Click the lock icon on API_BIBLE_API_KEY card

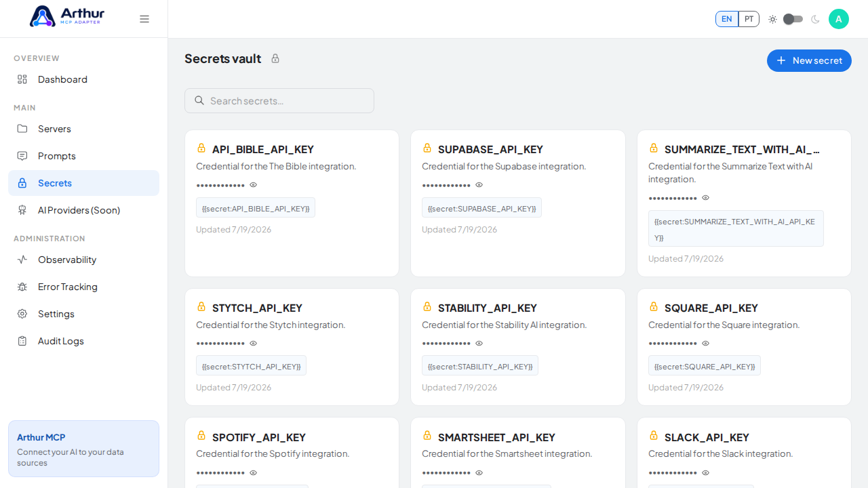[201, 148]
